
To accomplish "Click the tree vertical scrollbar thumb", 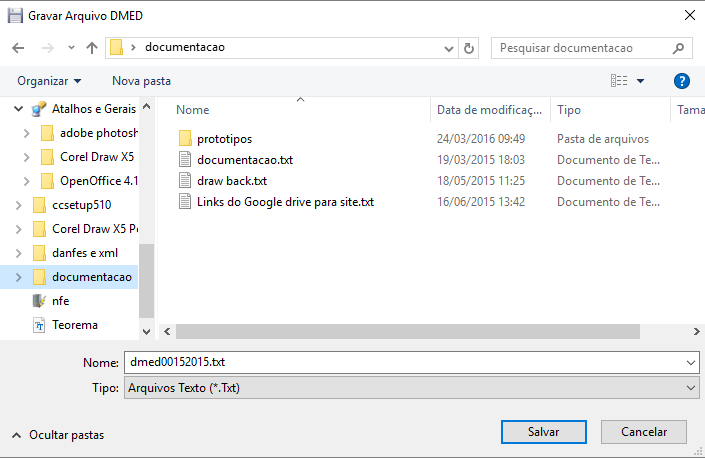I will point(146,281).
